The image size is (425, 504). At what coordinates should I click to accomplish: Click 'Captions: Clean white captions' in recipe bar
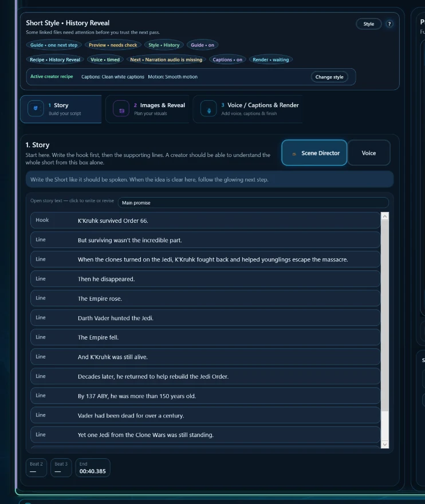pyautogui.click(x=113, y=77)
